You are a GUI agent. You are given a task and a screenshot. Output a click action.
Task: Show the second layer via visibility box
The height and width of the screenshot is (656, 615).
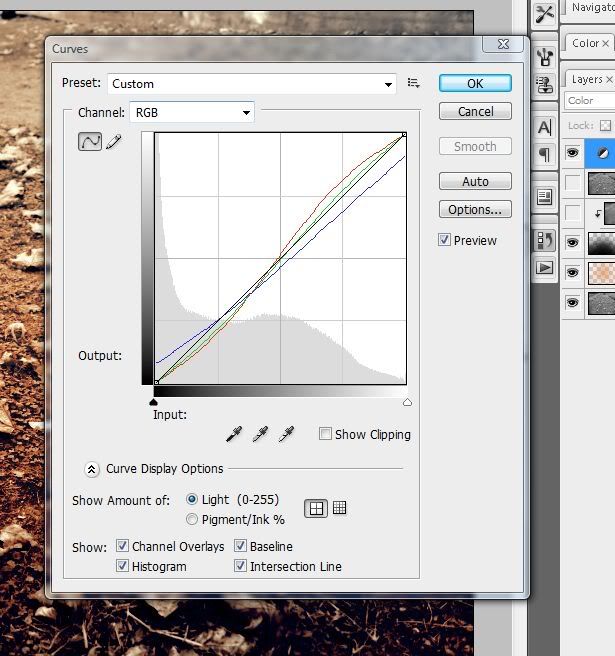(572, 182)
